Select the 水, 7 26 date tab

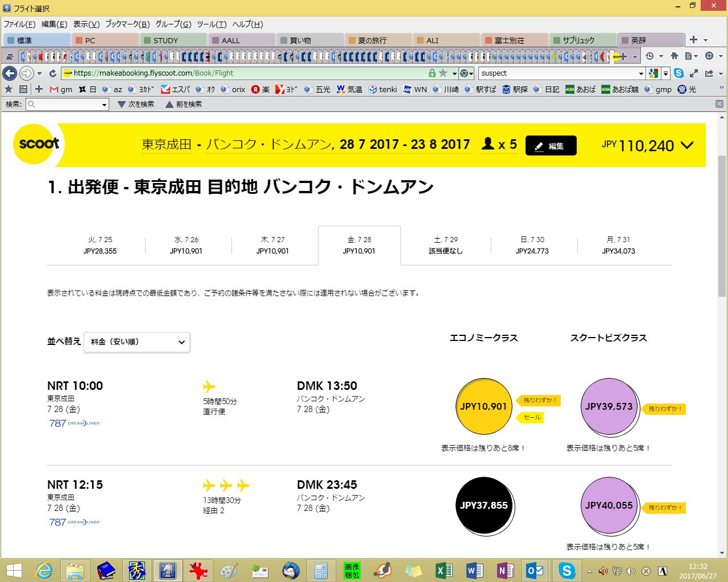point(186,246)
